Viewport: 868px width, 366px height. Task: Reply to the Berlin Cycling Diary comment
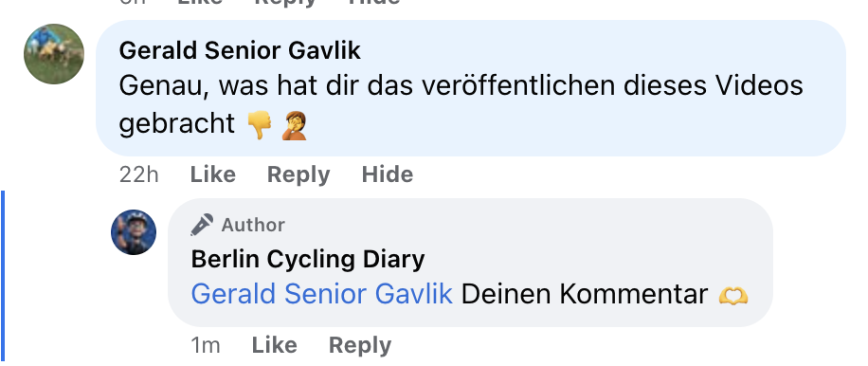360,345
